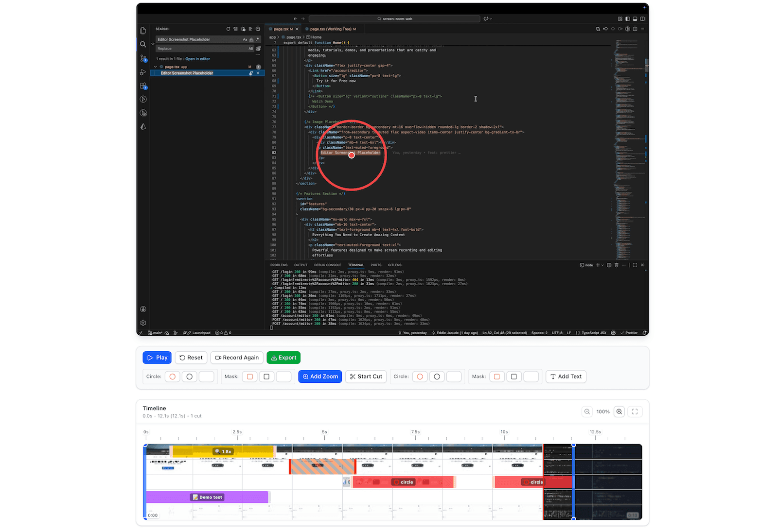Open Run and Debug from the activity bar
The height and width of the screenshot is (532, 778).
pyautogui.click(x=143, y=72)
